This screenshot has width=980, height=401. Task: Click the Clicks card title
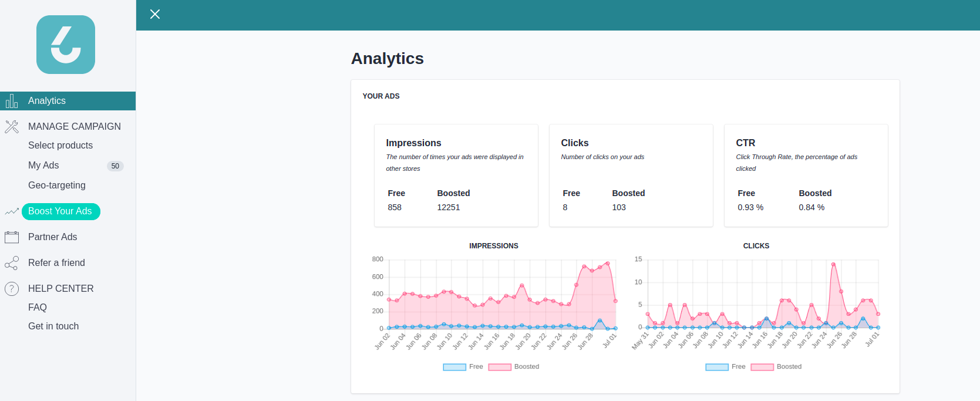pyautogui.click(x=575, y=143)
